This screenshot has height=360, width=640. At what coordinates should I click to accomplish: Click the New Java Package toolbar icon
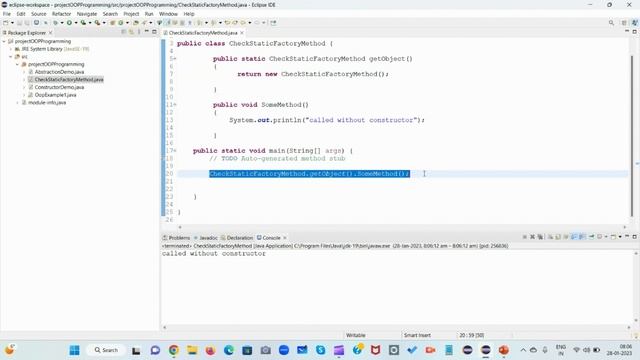tap(113, 23)
